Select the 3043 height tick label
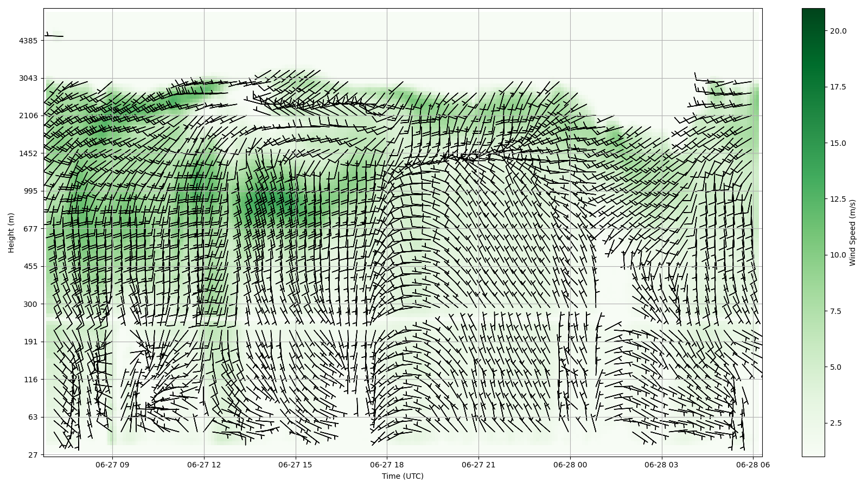The width and height of the screenshot is (868, 488). coord(28,78)
